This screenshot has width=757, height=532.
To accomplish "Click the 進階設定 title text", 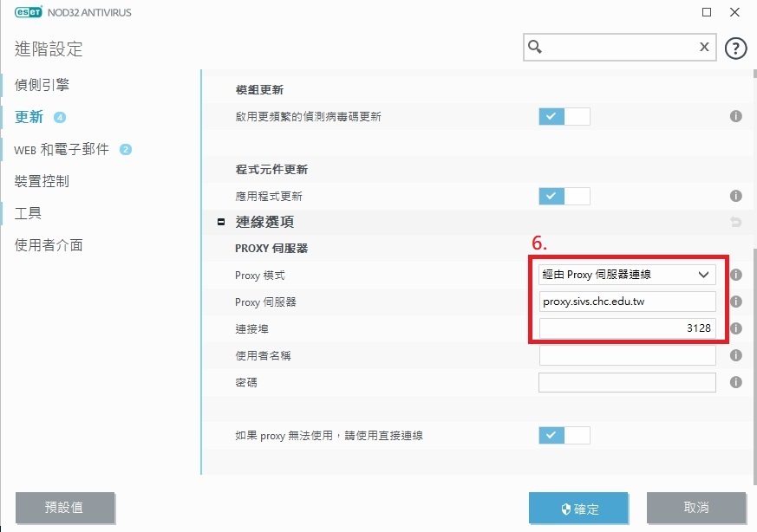I will coord(49,49).
